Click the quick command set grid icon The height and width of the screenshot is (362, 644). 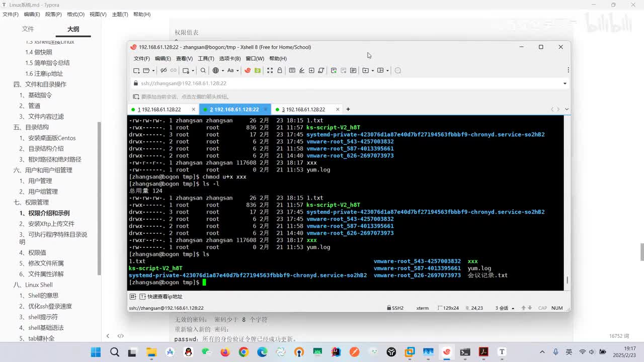pyautogui.click(x=133, y=297)
